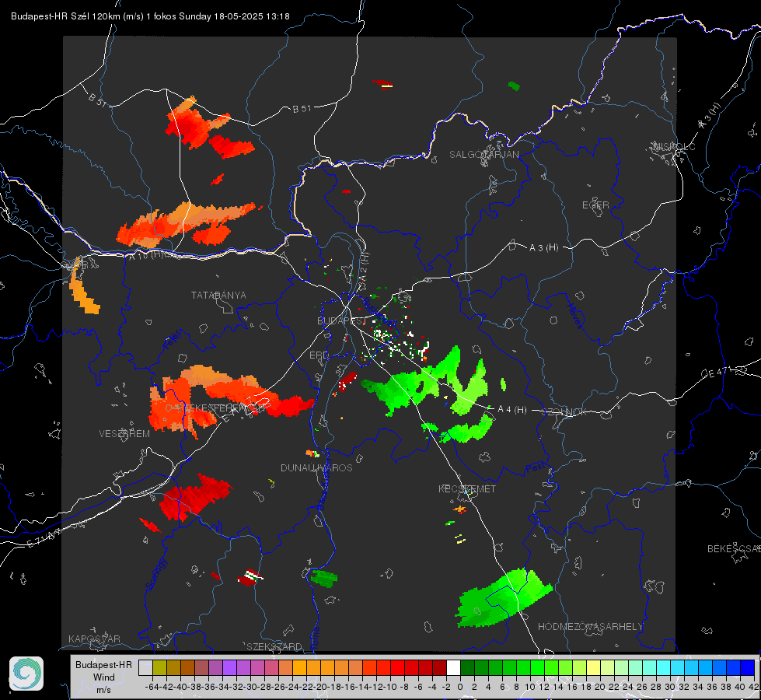Click the KAPOSVÁR city label
Viewport: 761px width, 700px height.
tap(94, 639)
